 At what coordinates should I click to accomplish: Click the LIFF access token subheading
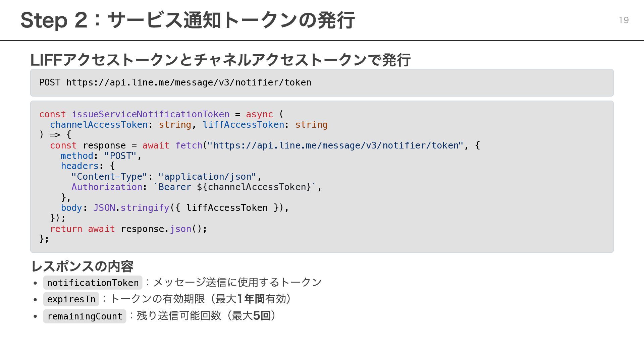coord(220,60)
